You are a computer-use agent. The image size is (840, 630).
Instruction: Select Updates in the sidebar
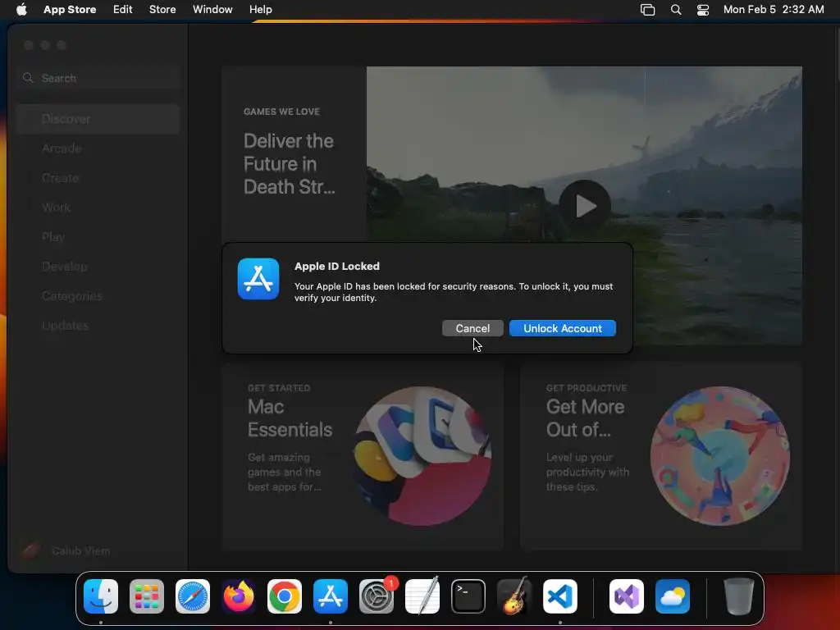tap(98, 325)
